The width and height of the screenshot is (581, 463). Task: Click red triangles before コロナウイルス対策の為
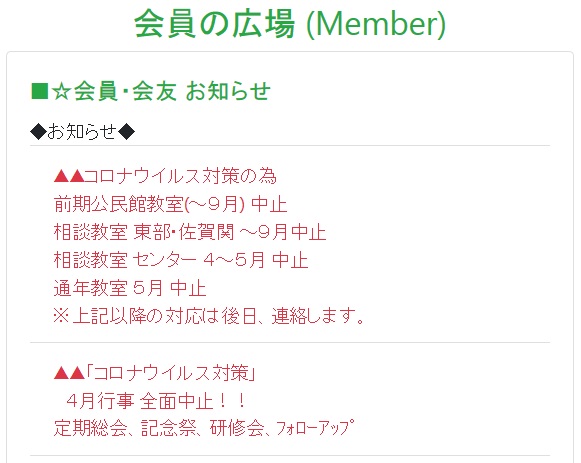pos(69,176)
